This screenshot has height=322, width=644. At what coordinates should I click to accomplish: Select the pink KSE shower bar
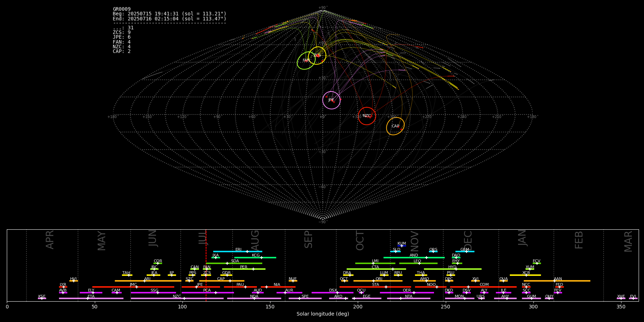[42, 298]
